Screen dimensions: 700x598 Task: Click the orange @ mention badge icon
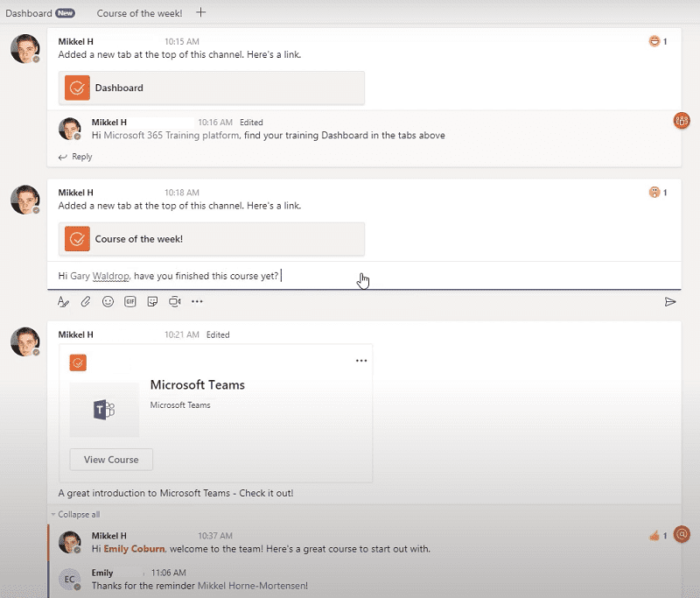(x=682, y=534)
